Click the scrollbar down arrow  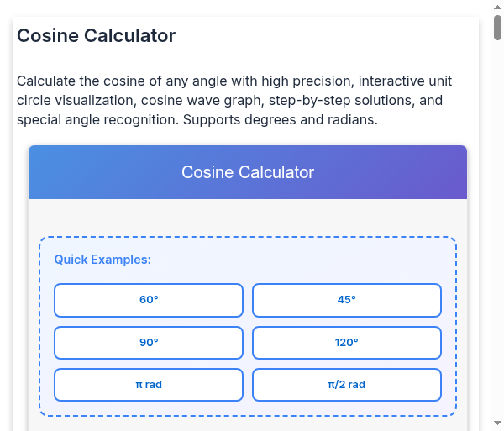[497, 423]
